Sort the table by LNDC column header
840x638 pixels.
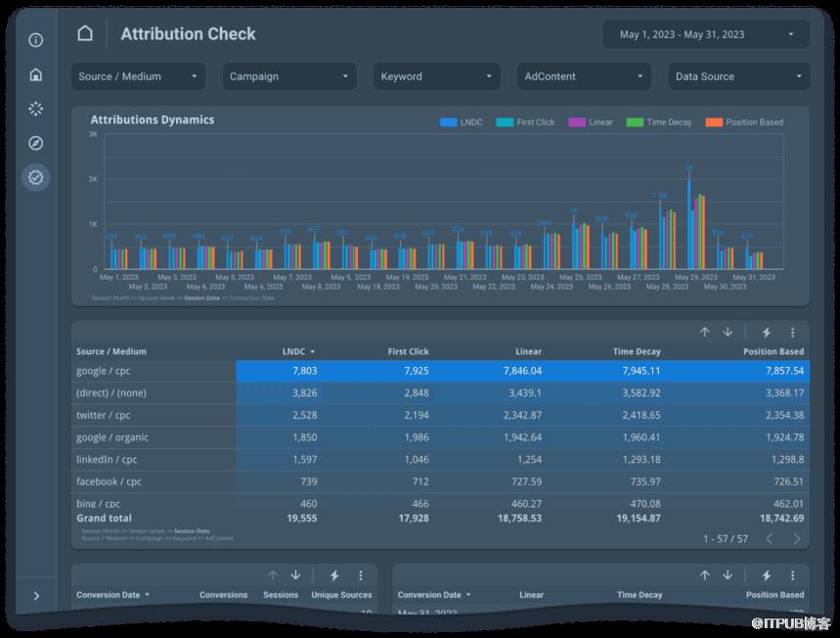point(297,351)
